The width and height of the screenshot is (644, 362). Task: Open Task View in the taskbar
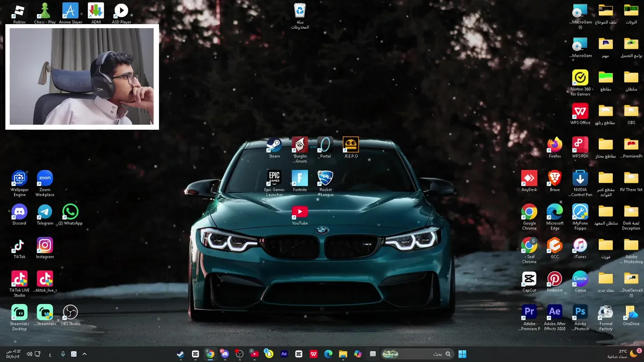pyautogui.click(x=373, y=354)
